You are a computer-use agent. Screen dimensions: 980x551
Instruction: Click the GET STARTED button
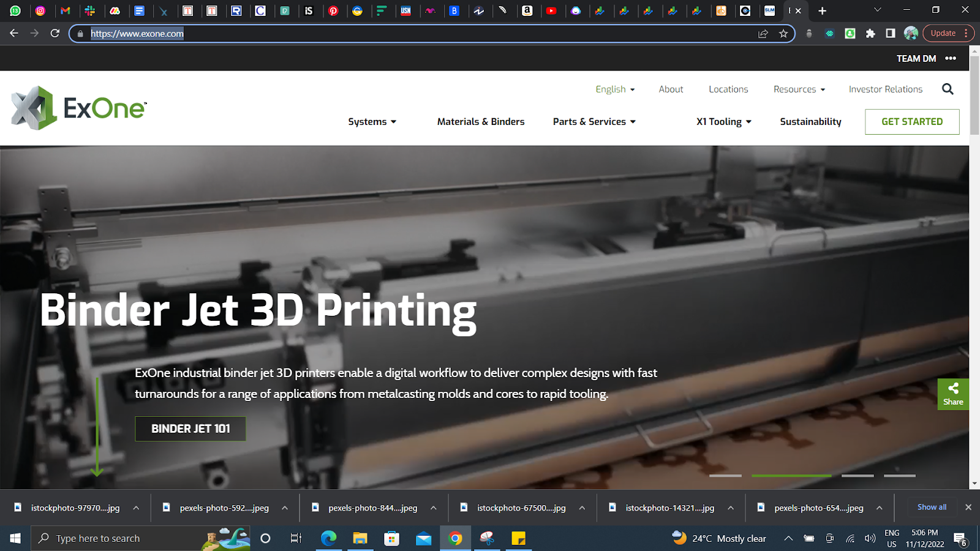point(912,122)
